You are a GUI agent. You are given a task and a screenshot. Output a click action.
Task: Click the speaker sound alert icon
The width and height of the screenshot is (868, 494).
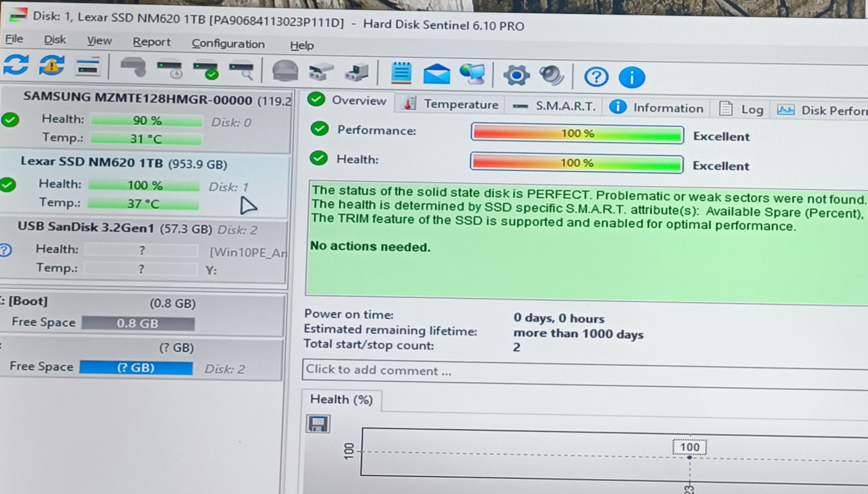tap(551, 76)
